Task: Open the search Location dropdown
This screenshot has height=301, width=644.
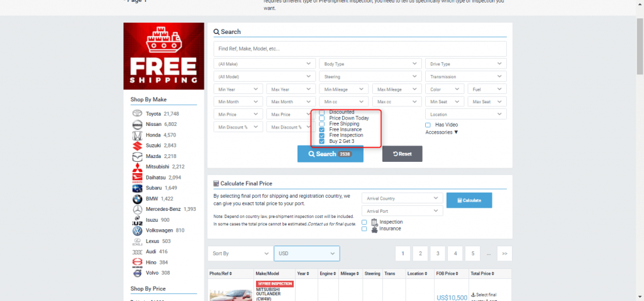Action: (x=466, y=115)
